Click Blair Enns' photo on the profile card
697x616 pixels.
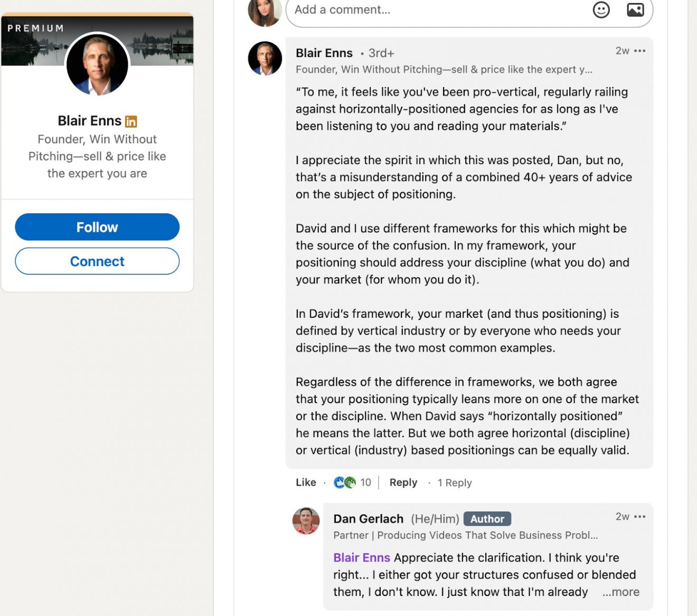(97, 64)
